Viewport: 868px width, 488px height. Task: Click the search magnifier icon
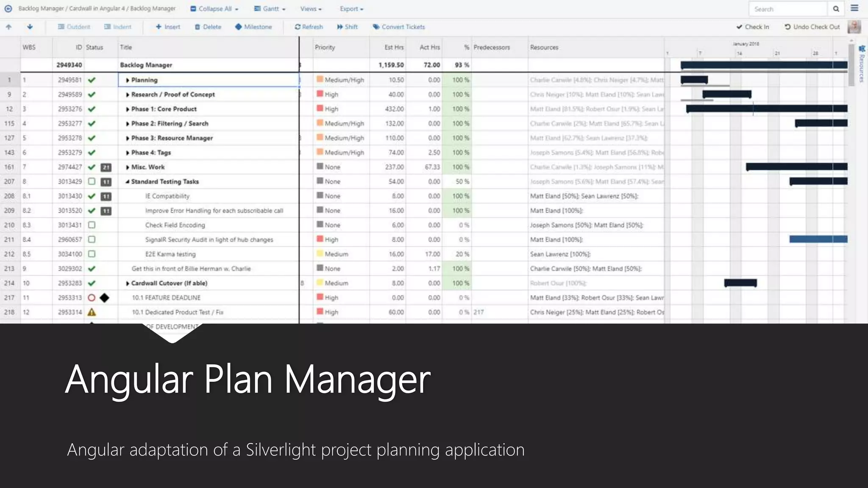[836, 9]
